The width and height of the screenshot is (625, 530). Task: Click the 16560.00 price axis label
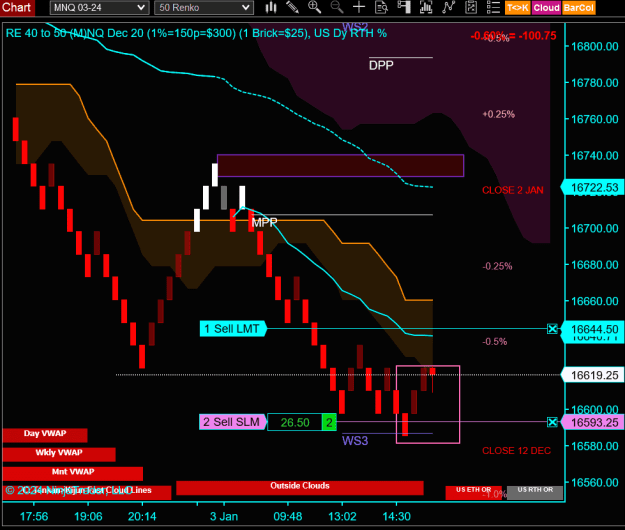[595, 483]
